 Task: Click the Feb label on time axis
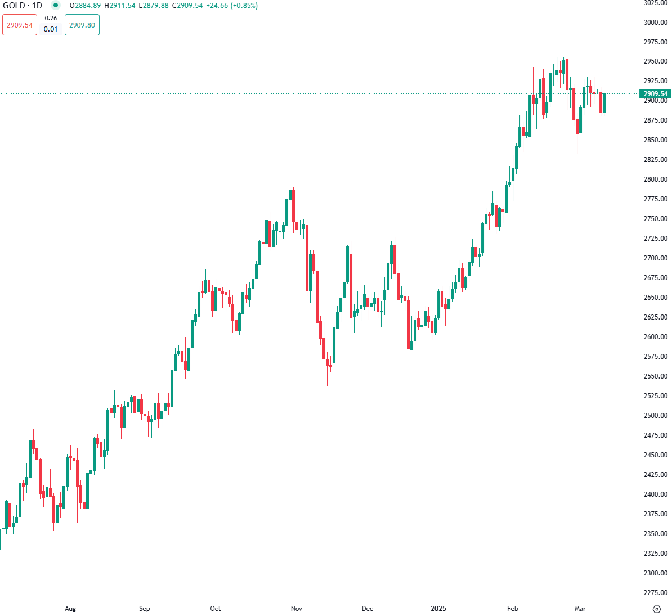(x=513, y=609)
